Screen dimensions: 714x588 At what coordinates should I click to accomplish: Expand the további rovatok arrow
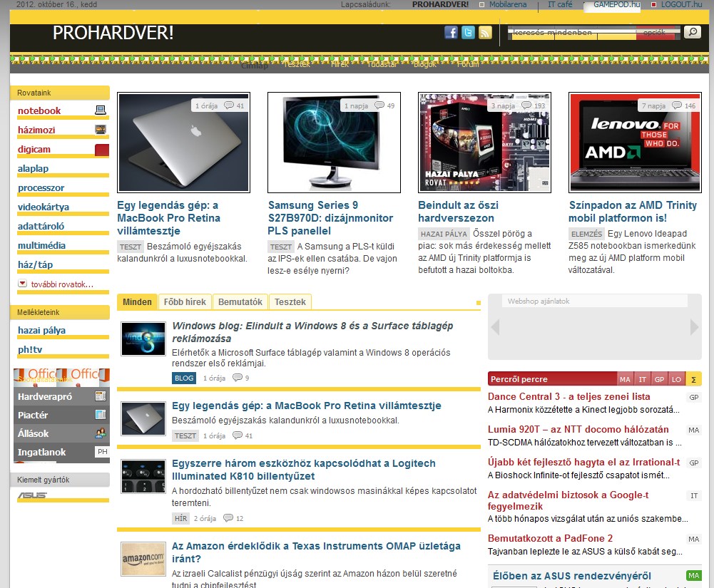pyautogui.click(x=22, y=283)
